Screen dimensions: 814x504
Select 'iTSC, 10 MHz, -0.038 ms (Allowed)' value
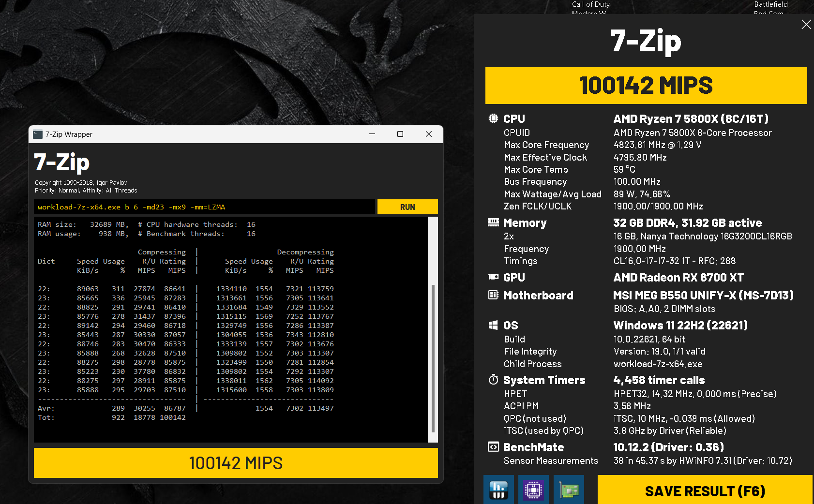[684, 418]
